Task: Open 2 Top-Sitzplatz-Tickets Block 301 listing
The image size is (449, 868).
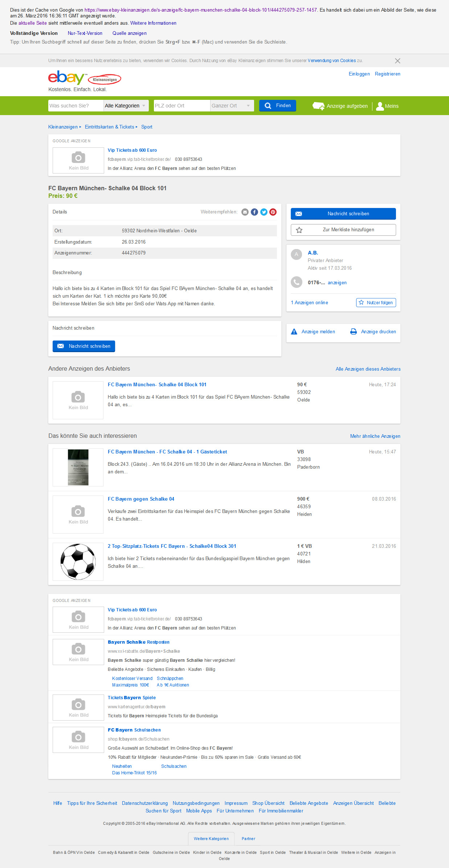Action: click(172, 546)
